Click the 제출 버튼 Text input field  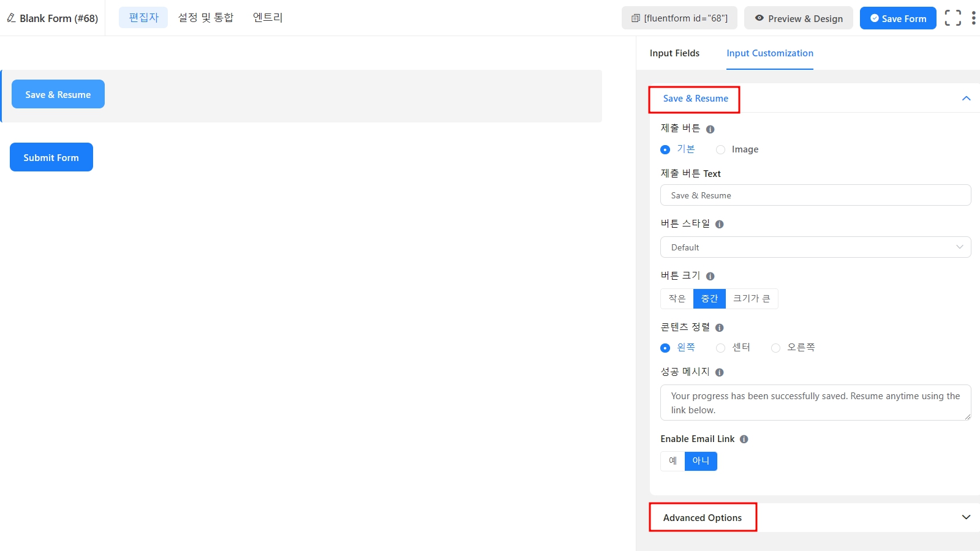(815, 195)
